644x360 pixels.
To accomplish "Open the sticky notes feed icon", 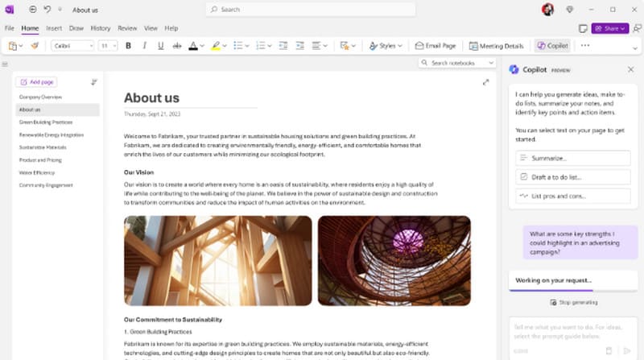I will click(x=582, y=28).
